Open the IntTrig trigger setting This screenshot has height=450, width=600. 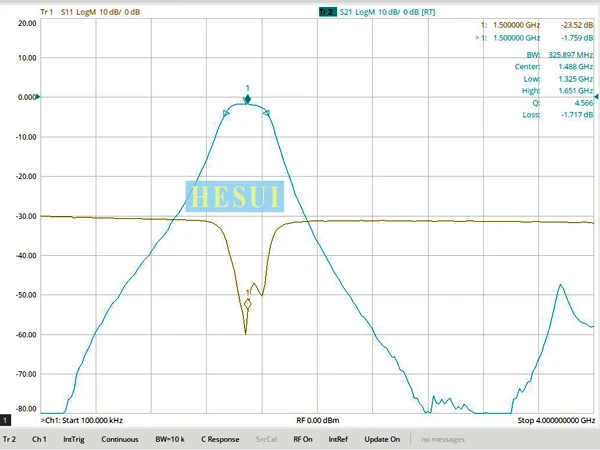pos(73,439)
